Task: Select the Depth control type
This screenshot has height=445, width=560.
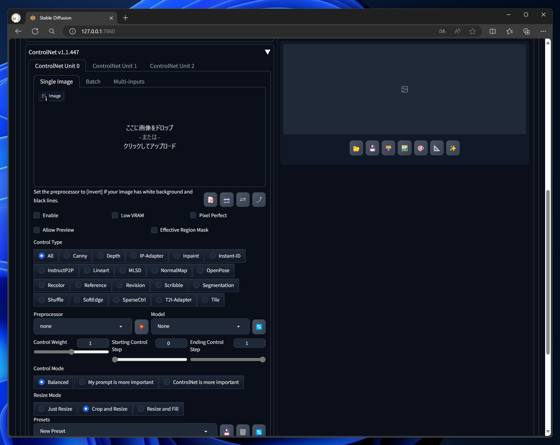Action: tap(109, 256)
